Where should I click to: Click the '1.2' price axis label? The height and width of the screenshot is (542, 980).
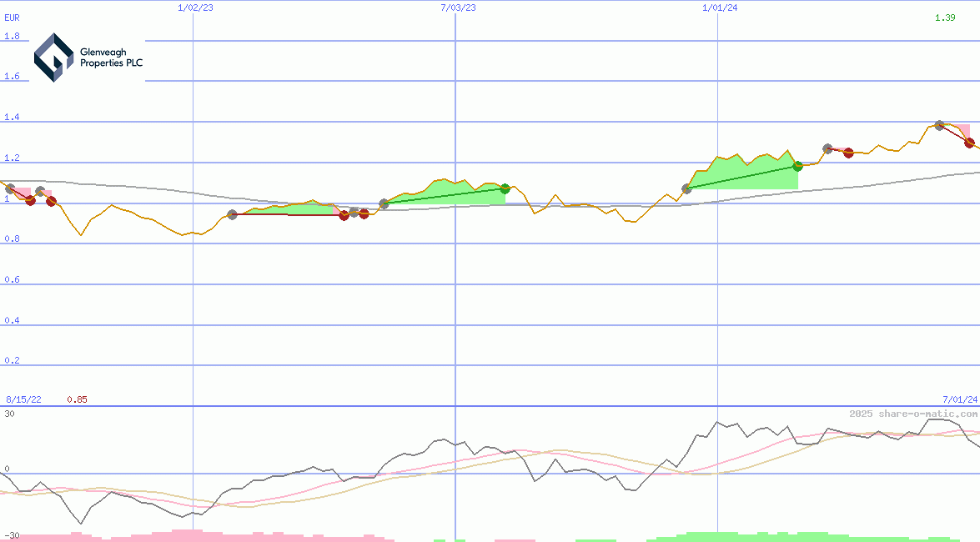coord(12,158)
